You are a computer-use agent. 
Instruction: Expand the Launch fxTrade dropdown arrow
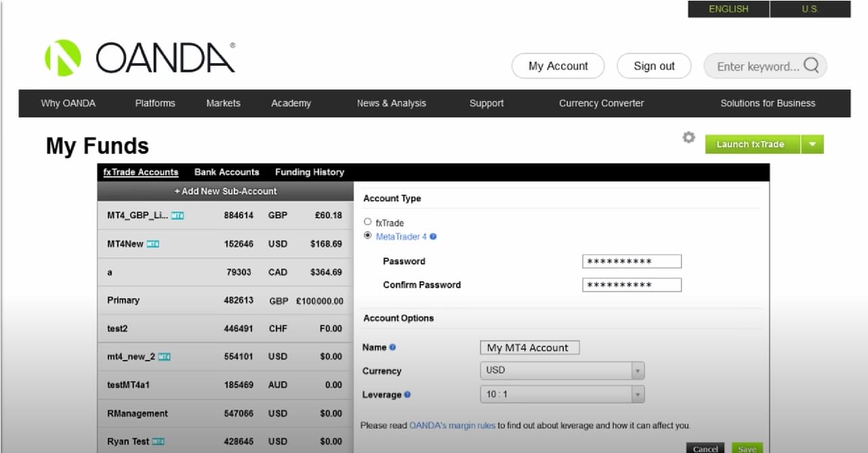[x=812, y=144]
